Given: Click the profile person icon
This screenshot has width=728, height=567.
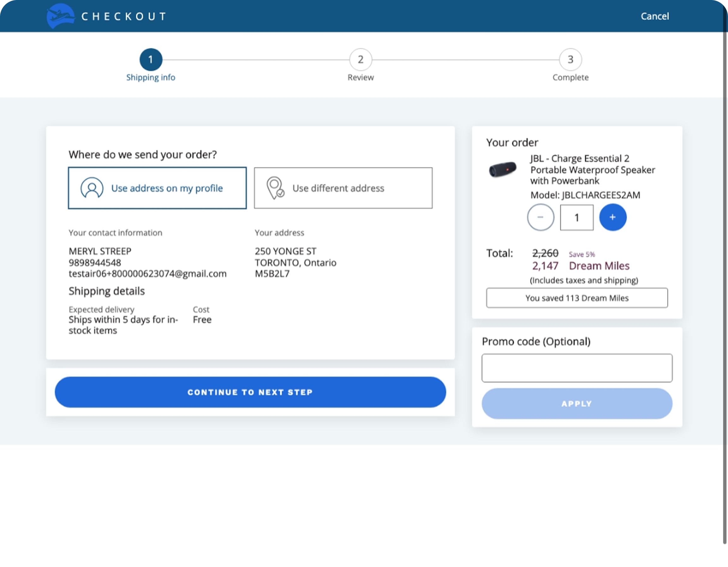Looking at the screenshot, I should [92, 188].
